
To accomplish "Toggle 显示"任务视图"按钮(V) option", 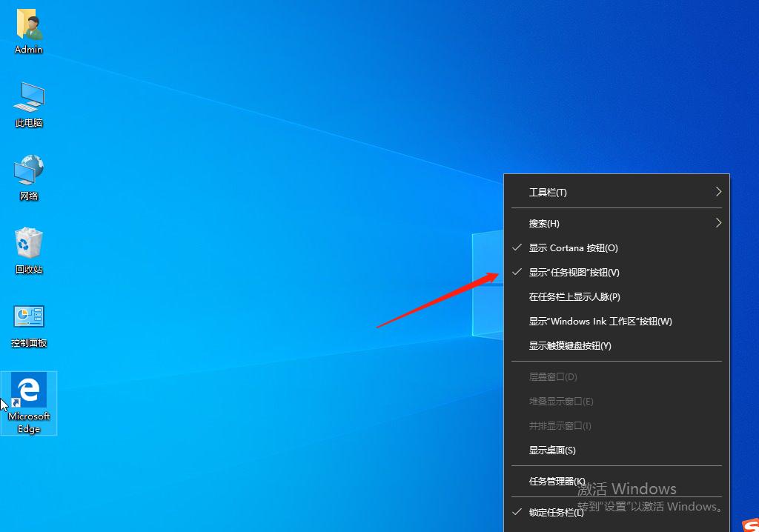I will coord(616,273).
